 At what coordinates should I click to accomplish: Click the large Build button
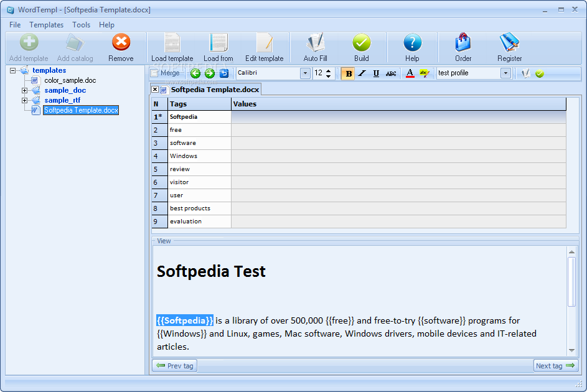tap(362, 48)
